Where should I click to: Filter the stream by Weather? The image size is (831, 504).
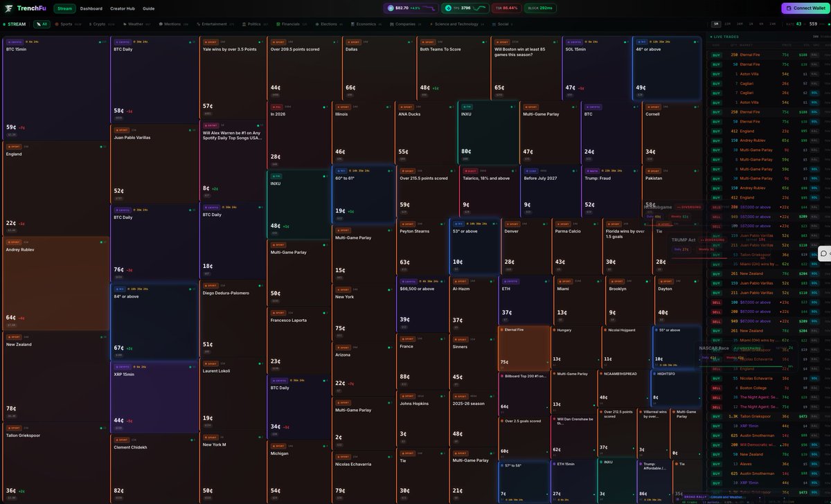click(x=136, y=24)
